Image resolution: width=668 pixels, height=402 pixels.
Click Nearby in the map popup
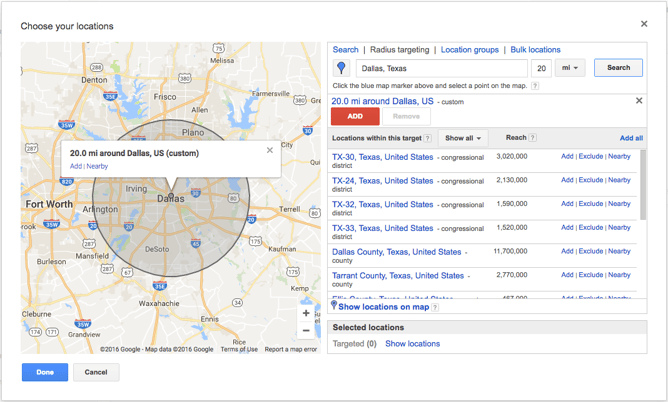click(x=97, y=166)
